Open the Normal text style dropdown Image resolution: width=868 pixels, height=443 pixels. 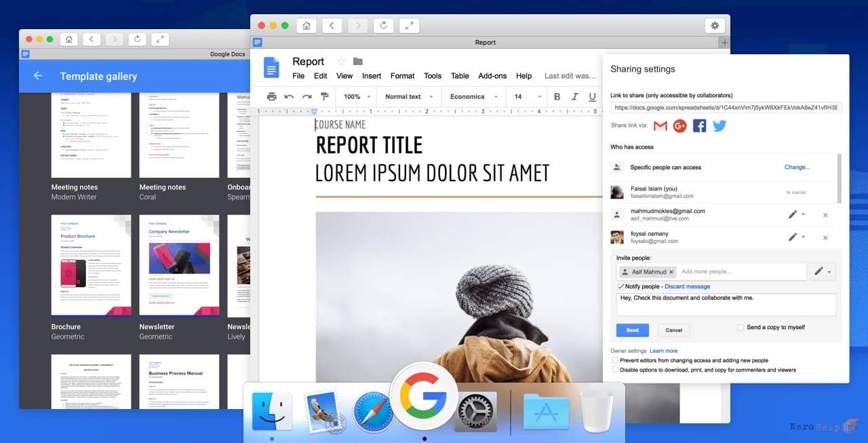point(408,96)
